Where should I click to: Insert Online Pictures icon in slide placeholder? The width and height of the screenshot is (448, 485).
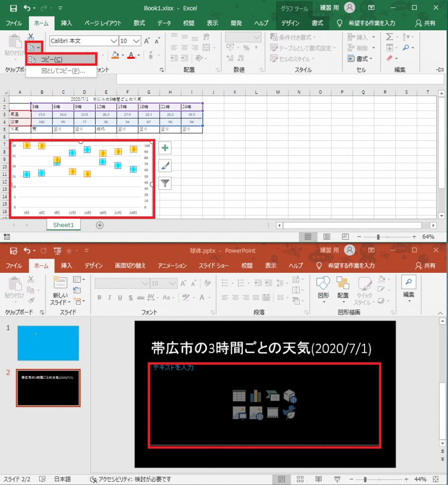256,413
